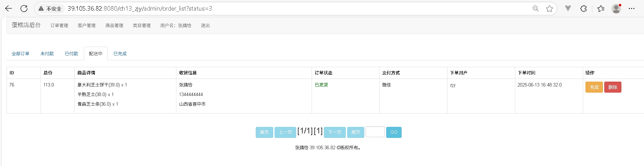Image resolution: width=644 pixels, height=166 pixels.
Task: Open the browser profile avatar
Action: point(616,9)
